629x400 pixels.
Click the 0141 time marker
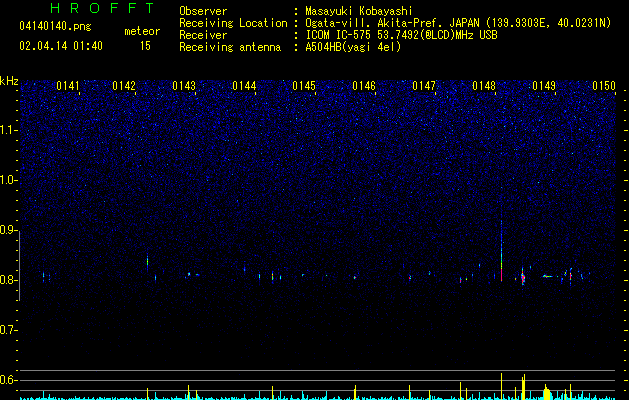[x=68, y=86]
